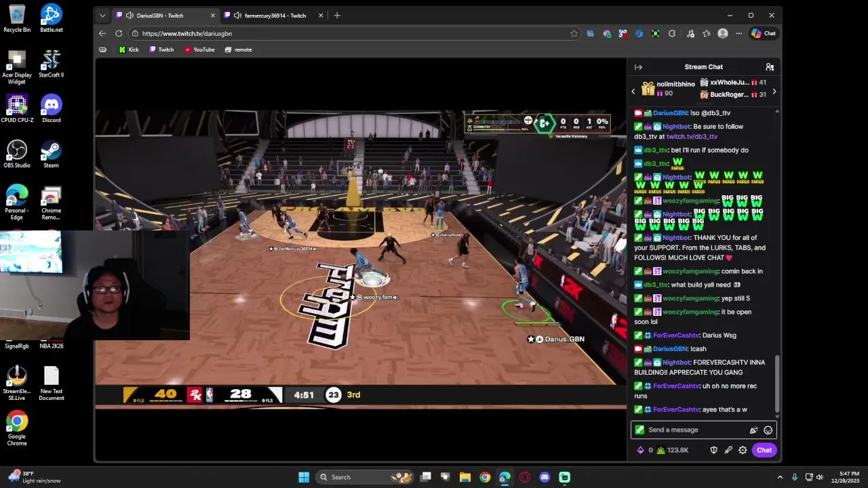Open mod view sword icon
The height and width of the screenshot is (488, 868).
728,450
